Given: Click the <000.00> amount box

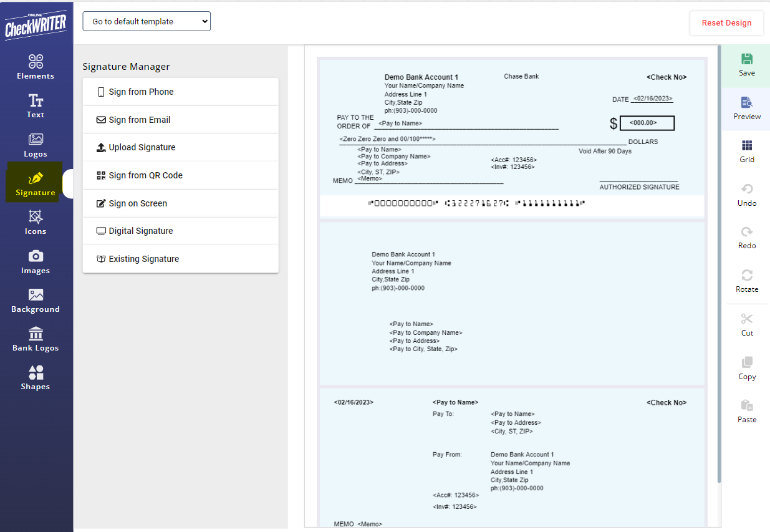Looking at the screenshot, I should pos(647,123).
